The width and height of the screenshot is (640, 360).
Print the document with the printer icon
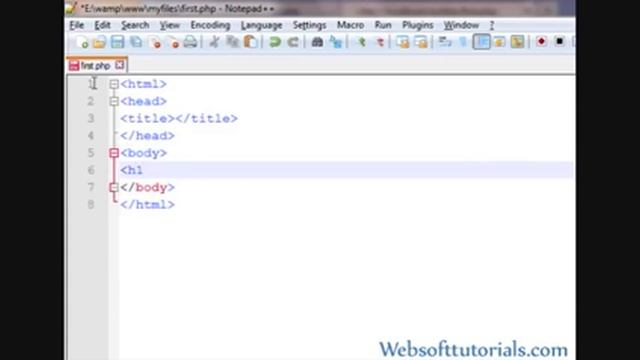pos(190,42)
